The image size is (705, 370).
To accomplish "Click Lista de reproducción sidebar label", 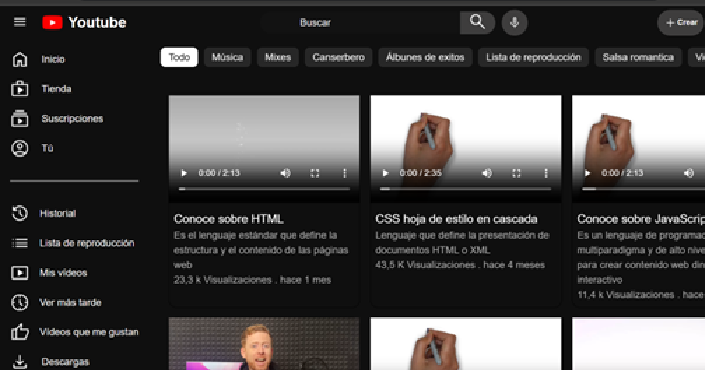I will pos(86,243).
